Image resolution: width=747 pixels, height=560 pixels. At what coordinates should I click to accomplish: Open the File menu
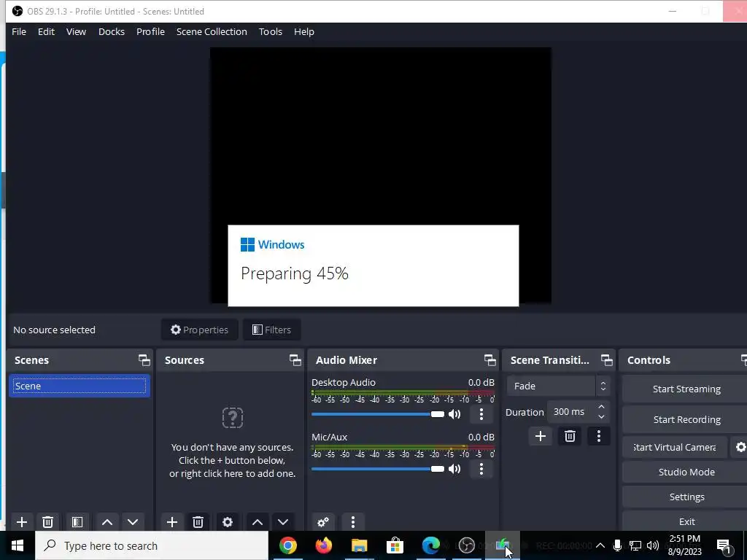[x=19, y=31]
